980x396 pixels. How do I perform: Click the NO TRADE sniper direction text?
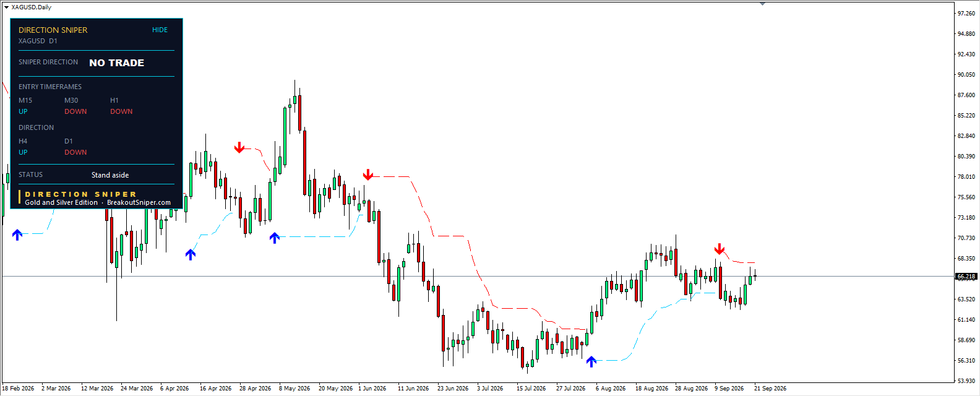click(116, 62)
